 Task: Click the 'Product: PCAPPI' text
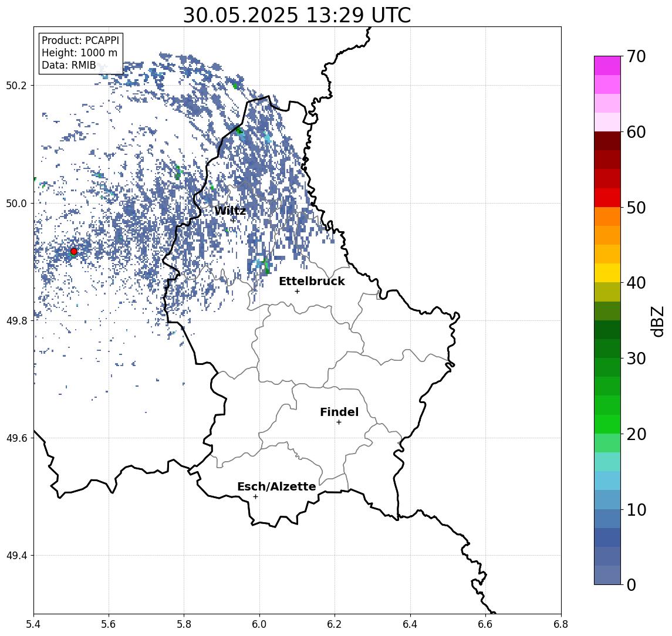(x=80, y=40)
